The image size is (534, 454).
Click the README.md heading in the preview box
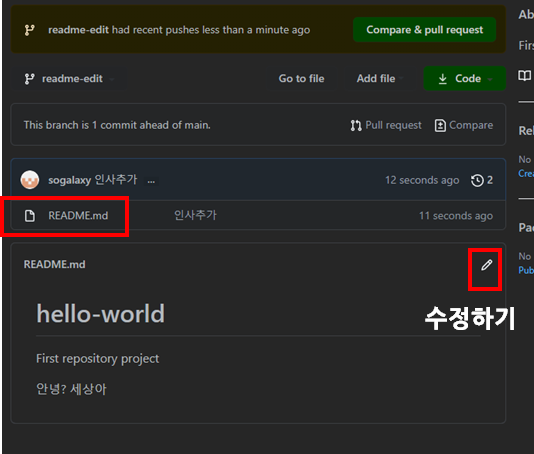coord(54,264)
